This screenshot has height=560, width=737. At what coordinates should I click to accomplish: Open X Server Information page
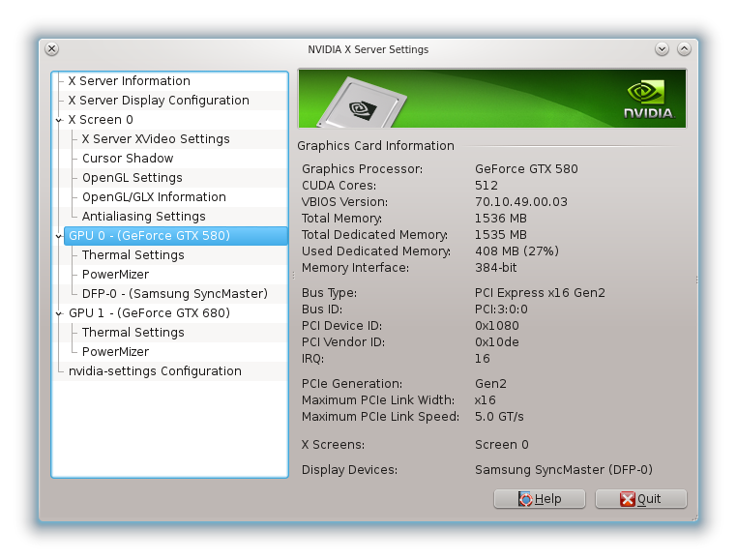coord(130,81)
